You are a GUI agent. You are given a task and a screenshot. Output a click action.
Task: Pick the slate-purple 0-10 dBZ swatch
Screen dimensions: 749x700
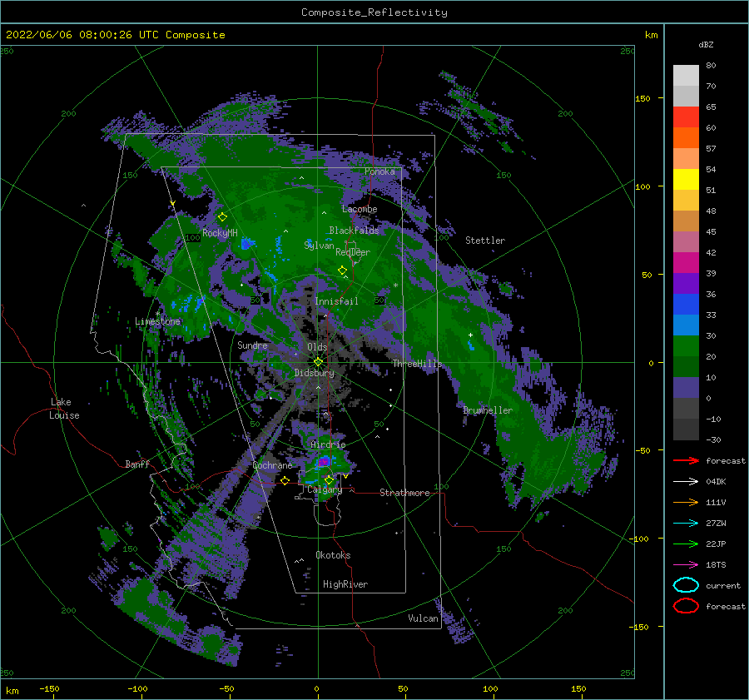[686, 388]
